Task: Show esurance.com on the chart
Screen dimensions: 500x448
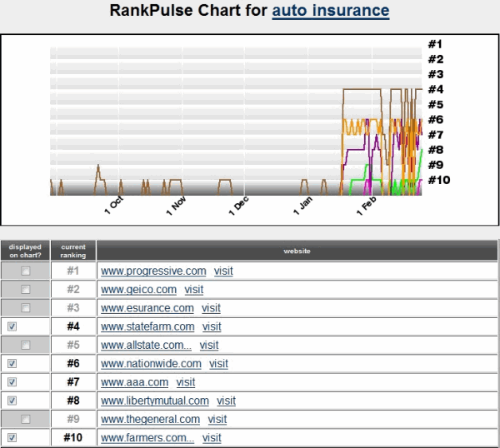Action: coord(26,308)
